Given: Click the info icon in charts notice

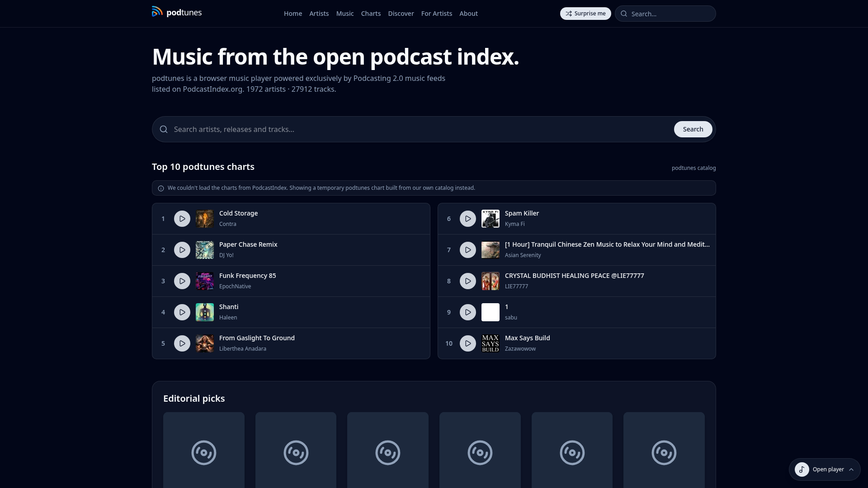Looking at the screenshot, I should pos(161,188).
